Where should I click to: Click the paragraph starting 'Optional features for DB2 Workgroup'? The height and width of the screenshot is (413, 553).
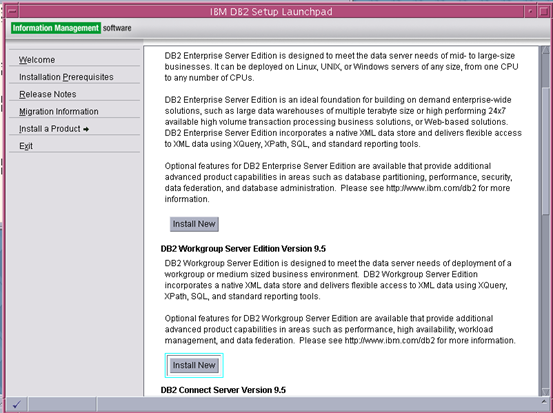pyautogui.click(x=340, y=329)
